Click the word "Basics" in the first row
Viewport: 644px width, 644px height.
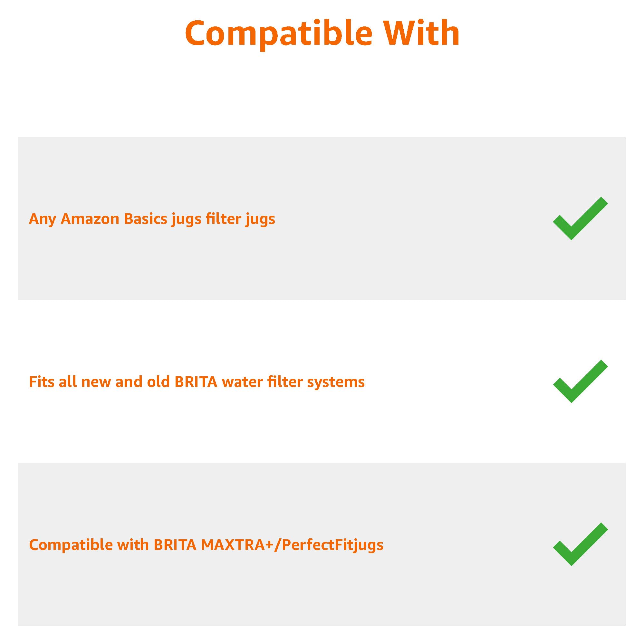click(145, 219)
